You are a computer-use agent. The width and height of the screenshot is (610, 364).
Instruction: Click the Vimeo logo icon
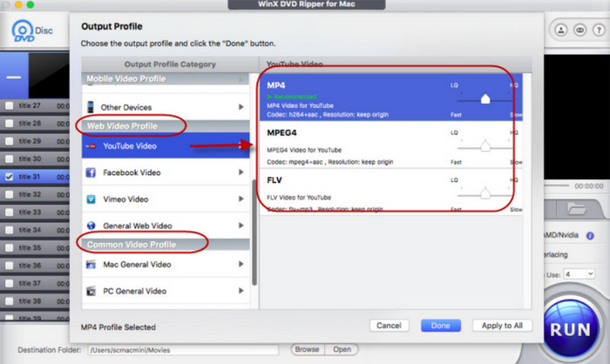(x=91, y=199)
